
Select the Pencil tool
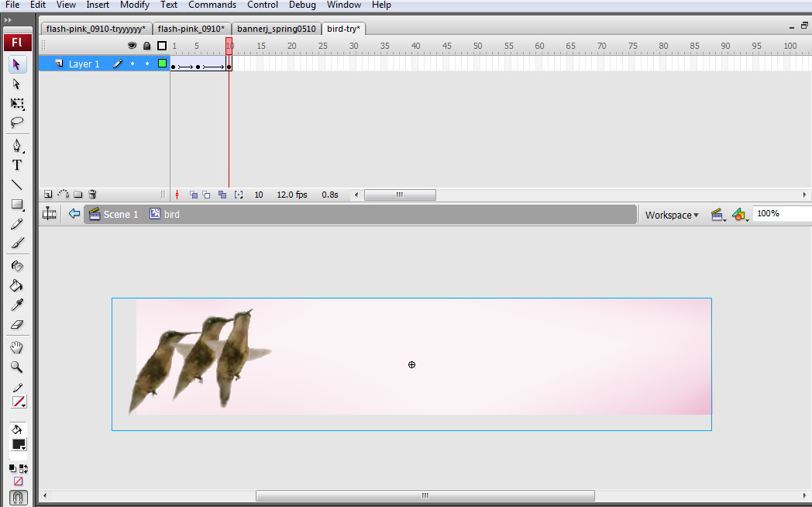click(16, 224)
